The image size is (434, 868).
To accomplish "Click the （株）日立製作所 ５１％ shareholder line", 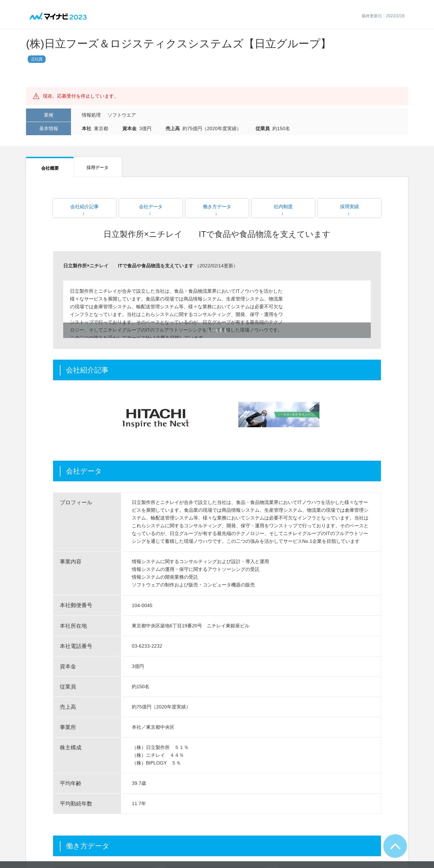I will click(160, 747).
